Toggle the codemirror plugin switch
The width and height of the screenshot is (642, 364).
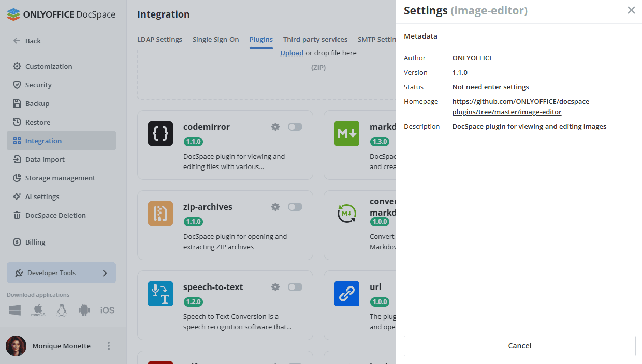[295, 127]
